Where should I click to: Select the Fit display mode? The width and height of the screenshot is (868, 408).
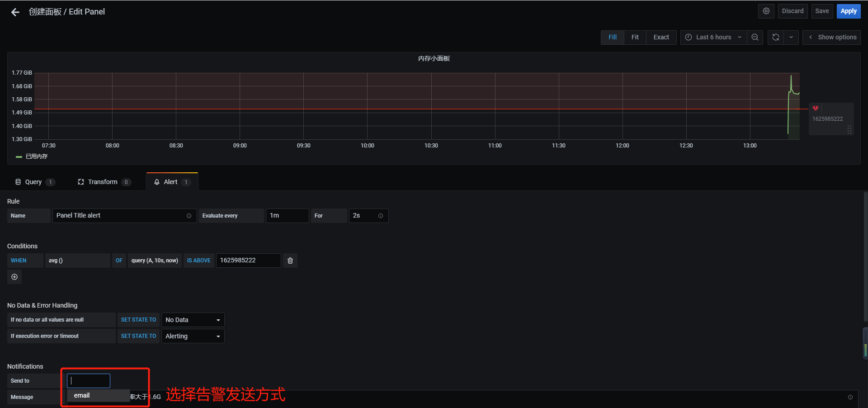pyautogui.click(x=635, y=38)
